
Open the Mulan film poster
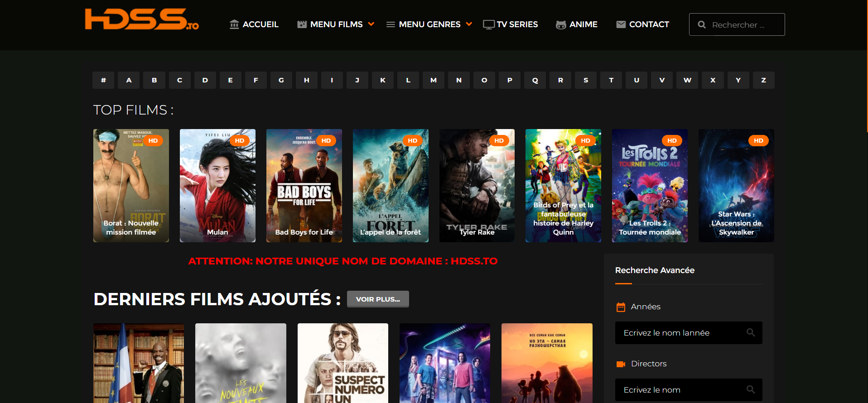coord(217,186)
